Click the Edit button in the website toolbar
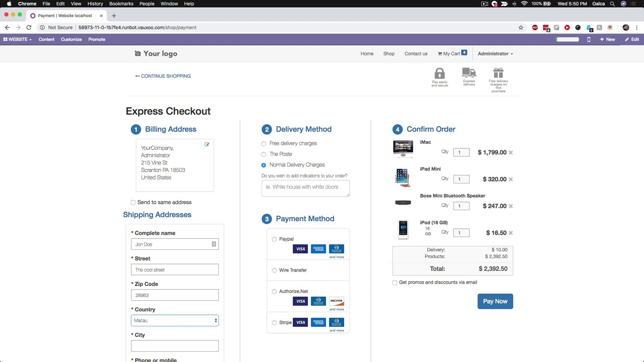 [632, 39]
